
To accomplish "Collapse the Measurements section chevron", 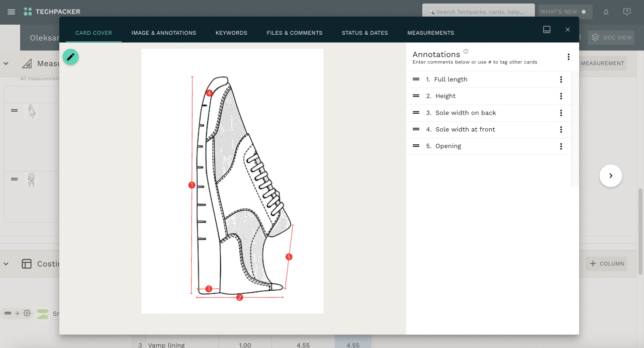I will [6, 64].
